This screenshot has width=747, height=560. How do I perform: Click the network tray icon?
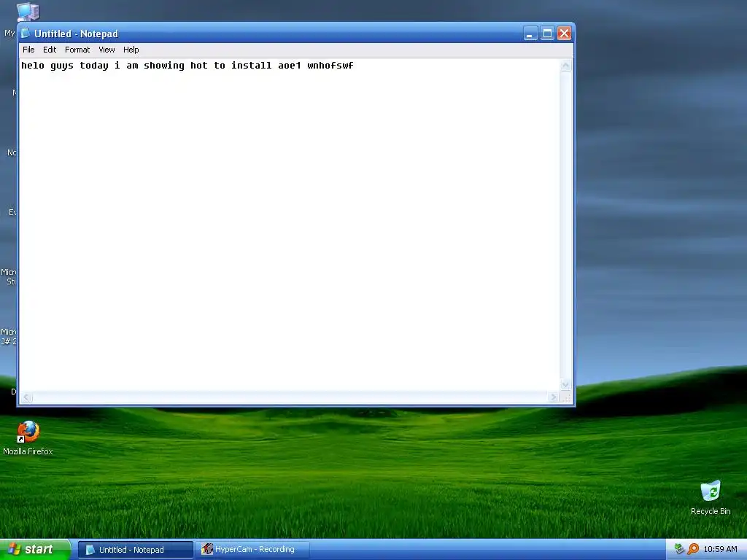pos(679,549)
